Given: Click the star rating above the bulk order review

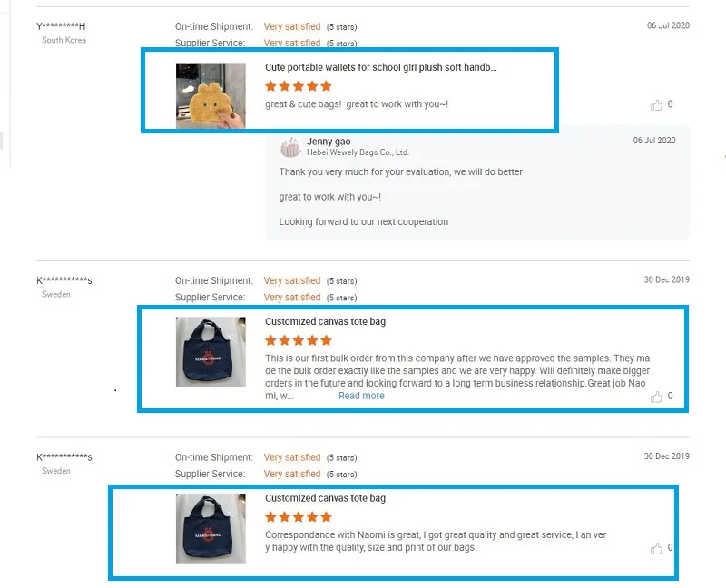Looking at the screenshot, I should tap(299, 340).
